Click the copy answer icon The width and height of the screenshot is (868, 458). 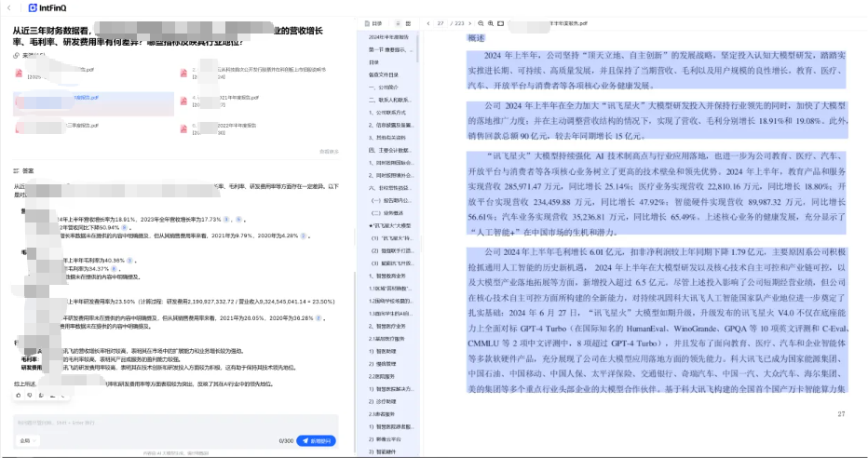[x=41, y=395]
